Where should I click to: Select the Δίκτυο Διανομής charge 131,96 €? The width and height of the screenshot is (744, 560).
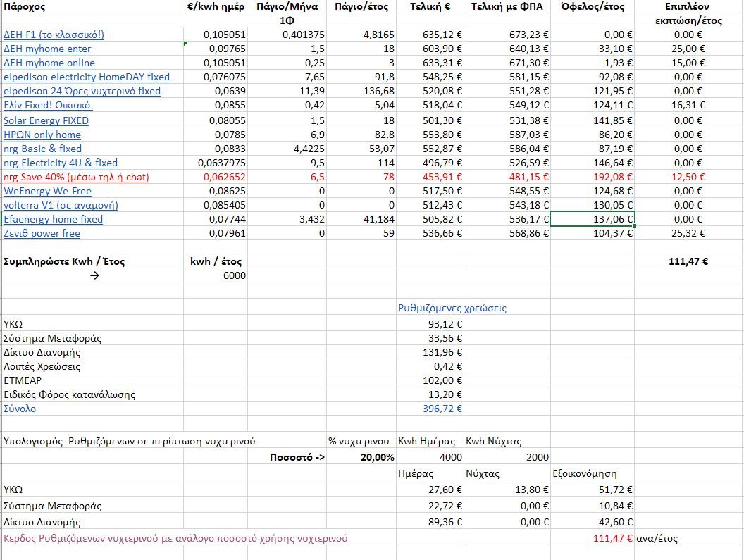click(x=430, y=353)
